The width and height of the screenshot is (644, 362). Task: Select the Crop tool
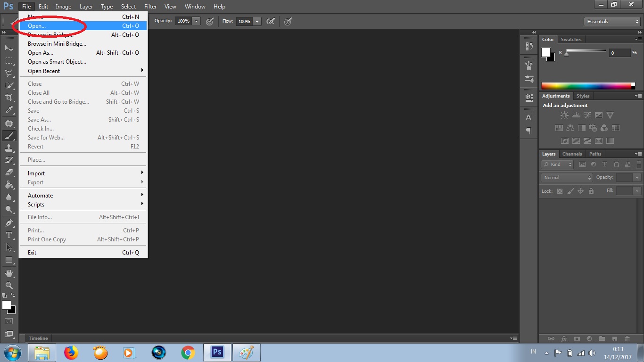pyautogui.click(x=9, y=98)
